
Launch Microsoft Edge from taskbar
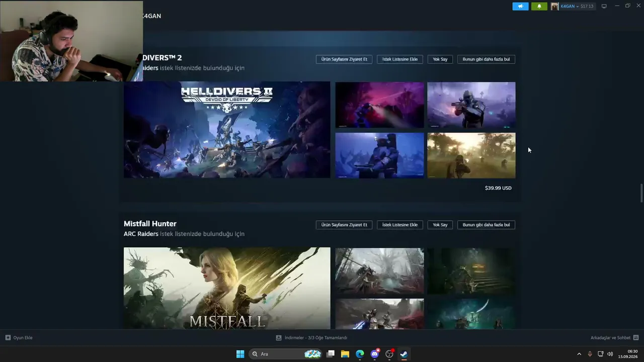360,354
